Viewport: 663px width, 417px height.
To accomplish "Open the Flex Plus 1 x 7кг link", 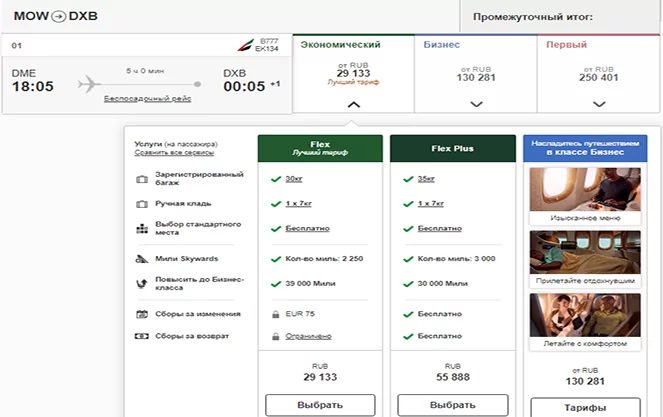I will (431, 204).
